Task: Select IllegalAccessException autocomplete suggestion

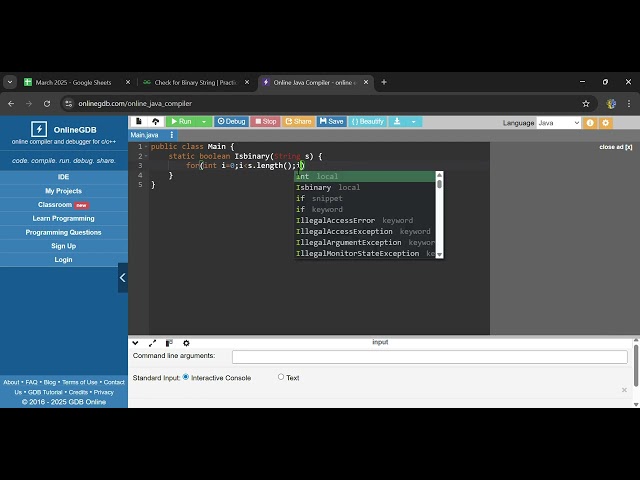Action: point(365,231)
